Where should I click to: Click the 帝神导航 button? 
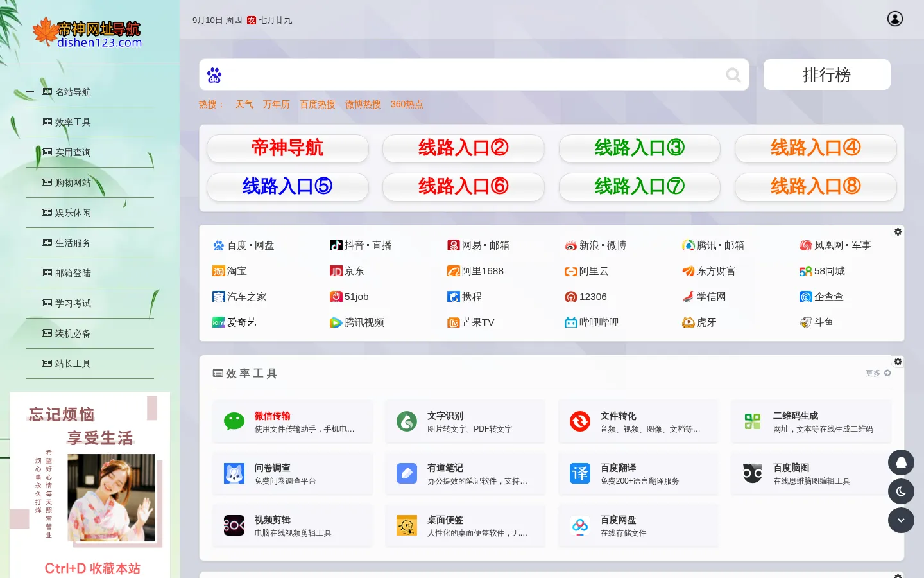[287, 148]
